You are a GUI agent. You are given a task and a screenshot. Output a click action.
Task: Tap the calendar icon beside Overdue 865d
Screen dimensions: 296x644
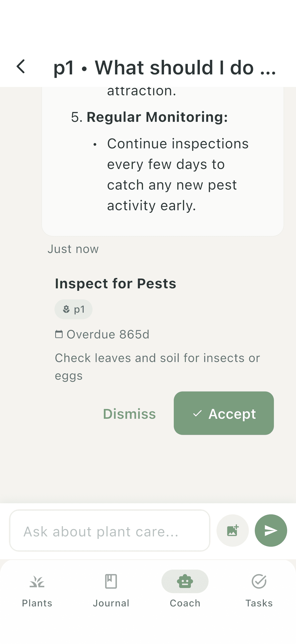coord(59,334)
